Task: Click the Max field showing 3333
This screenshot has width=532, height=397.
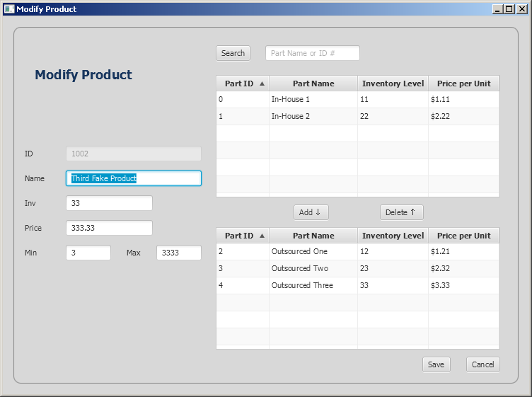Action: [x=178, y=253]
